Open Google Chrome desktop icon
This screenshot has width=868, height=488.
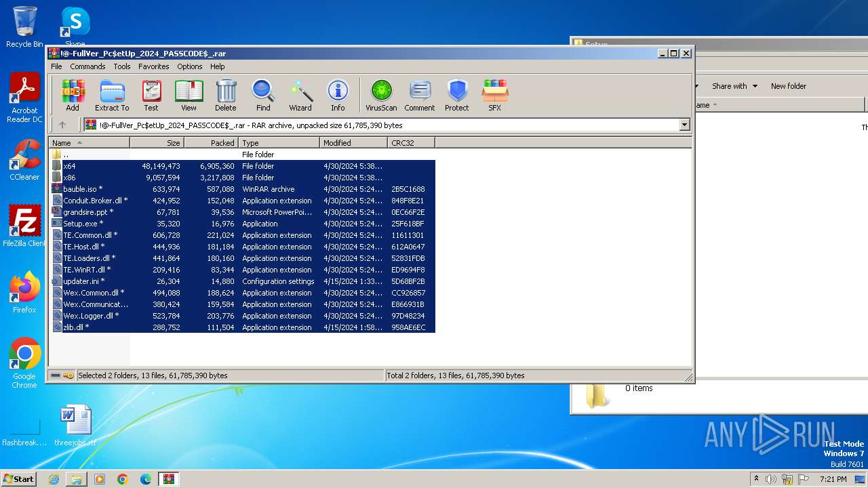(x=24, y=363)
